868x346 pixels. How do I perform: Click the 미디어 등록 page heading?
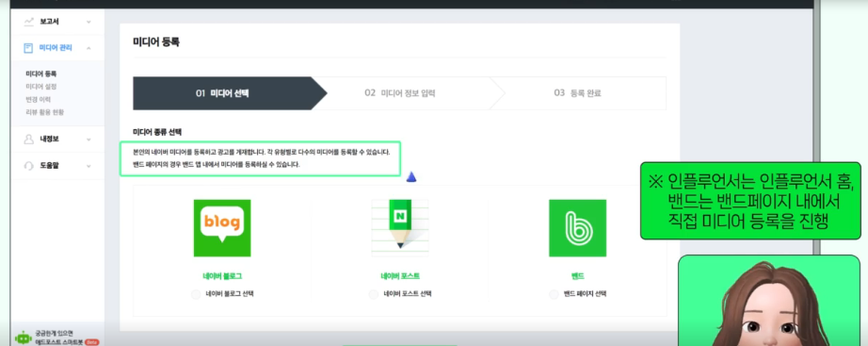[x=156, y=41]
